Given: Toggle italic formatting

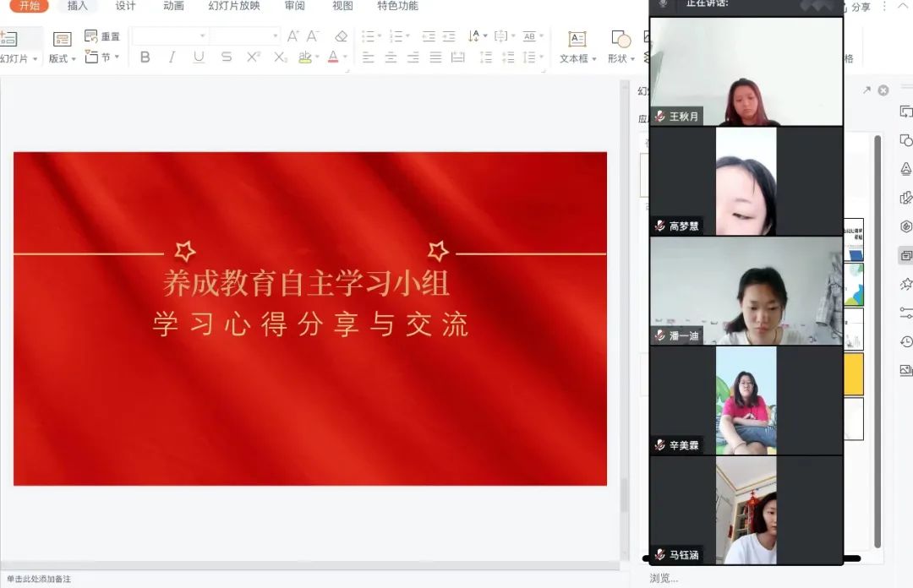Looking at the screenshot, I should [172, 57].
